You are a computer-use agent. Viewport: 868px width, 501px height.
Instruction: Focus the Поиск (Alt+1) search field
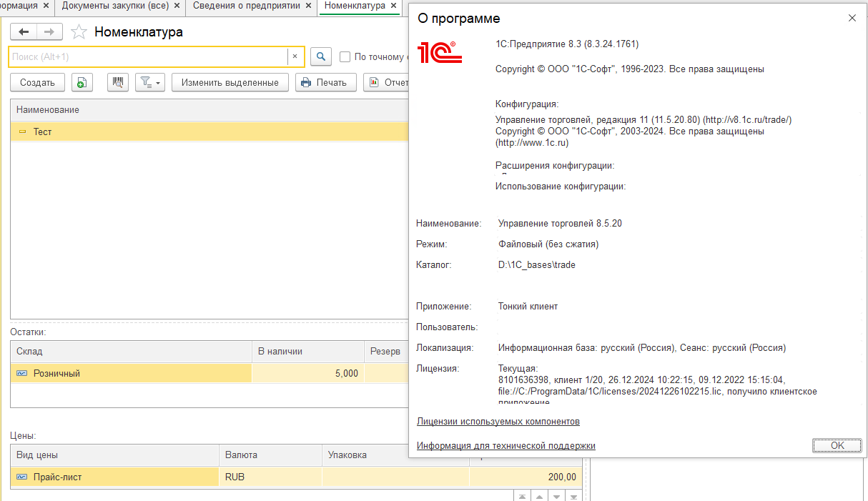pos(149,56)
